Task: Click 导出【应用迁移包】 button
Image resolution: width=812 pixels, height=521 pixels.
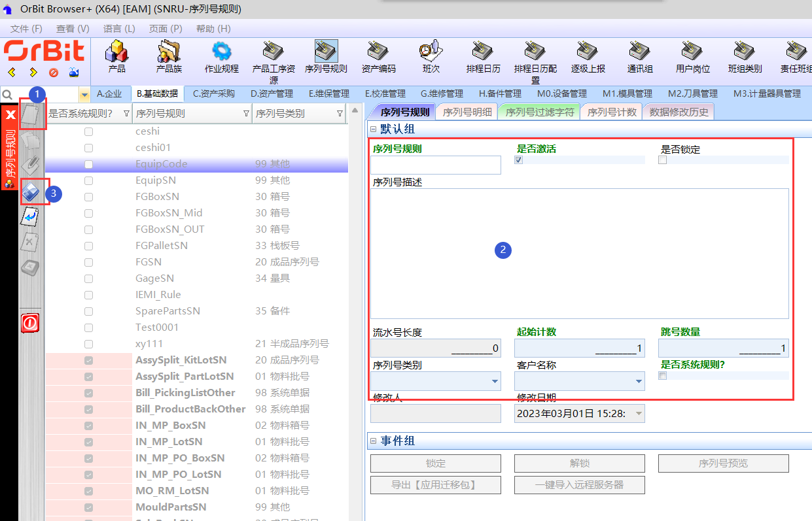Action: tap(436, 485)
